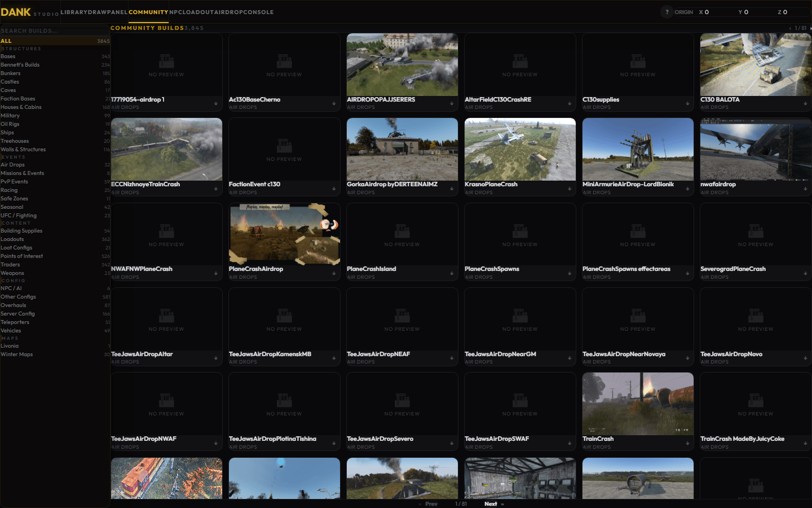Download the NWAFNWPlaneCrash build
The image size is (812, 508).
[x=216, y=273]
